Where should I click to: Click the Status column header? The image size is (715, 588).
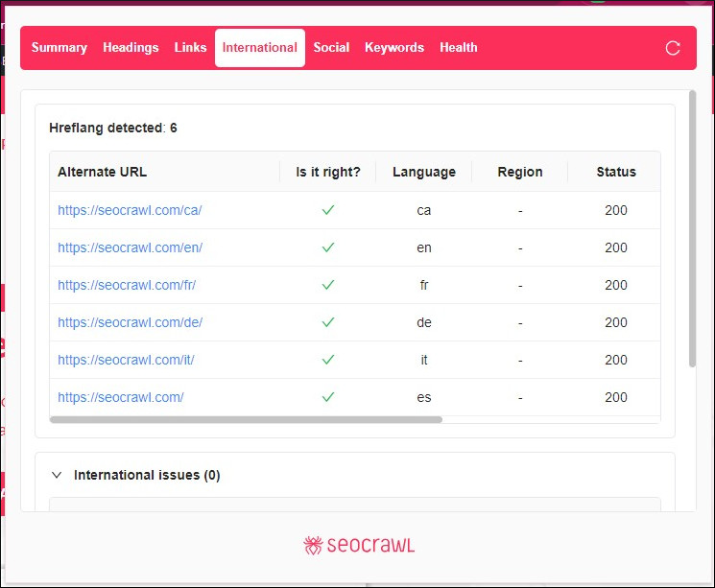(616, 172)
